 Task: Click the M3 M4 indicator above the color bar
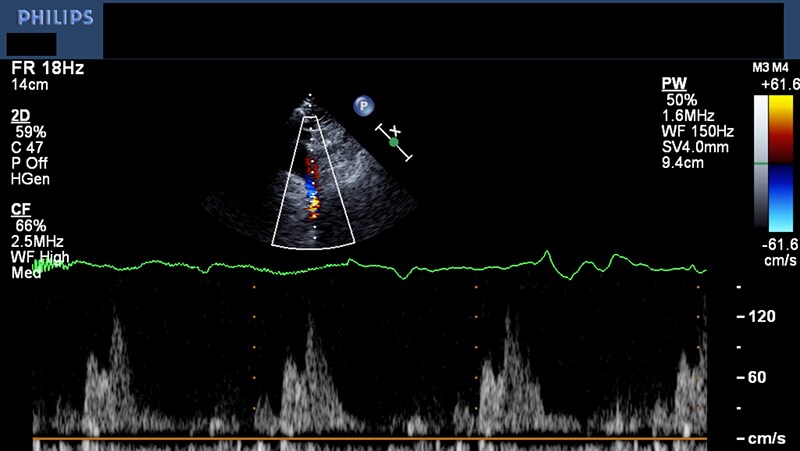[x=770, y=67]
